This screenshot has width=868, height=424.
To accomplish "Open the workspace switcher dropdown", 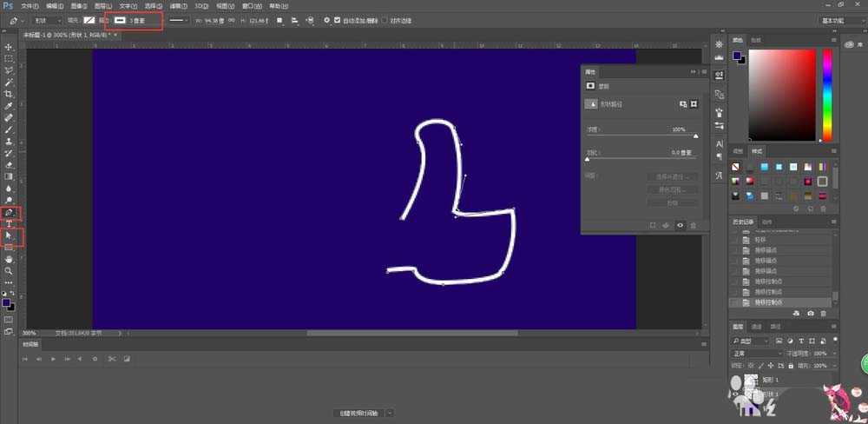I will point(834,19).
